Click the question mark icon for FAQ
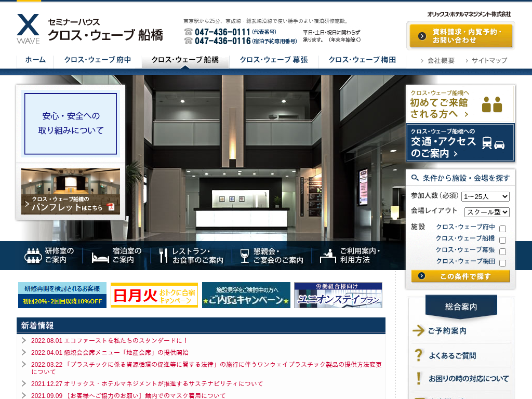Image resolution: width=532 pixels, height=399 pixels. [x=419, y=355]
